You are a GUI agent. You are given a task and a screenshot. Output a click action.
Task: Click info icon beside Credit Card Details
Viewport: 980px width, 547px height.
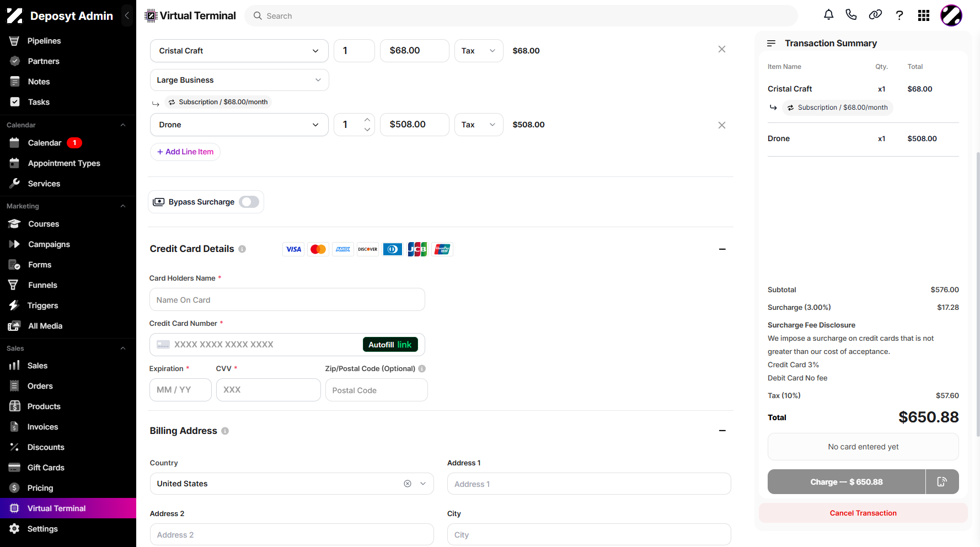[242, 249]
